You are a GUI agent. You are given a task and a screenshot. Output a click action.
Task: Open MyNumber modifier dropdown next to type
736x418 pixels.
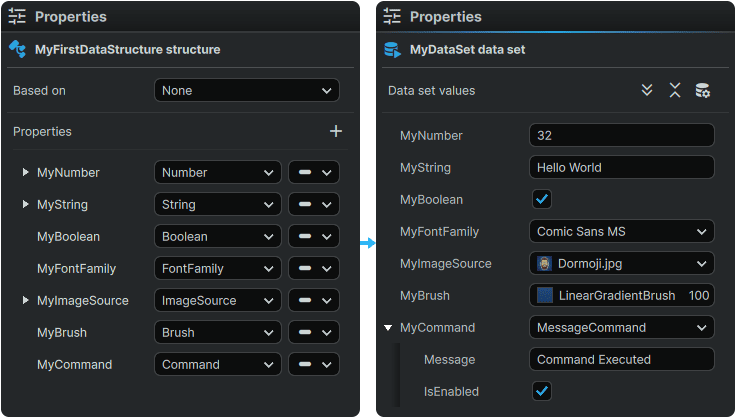tap(314, 172)
